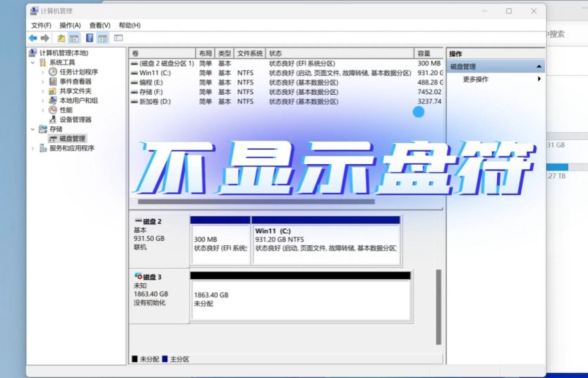Select the 300 MB EFI partition block
Screen dimensions: 588x378
pos(221,241)
